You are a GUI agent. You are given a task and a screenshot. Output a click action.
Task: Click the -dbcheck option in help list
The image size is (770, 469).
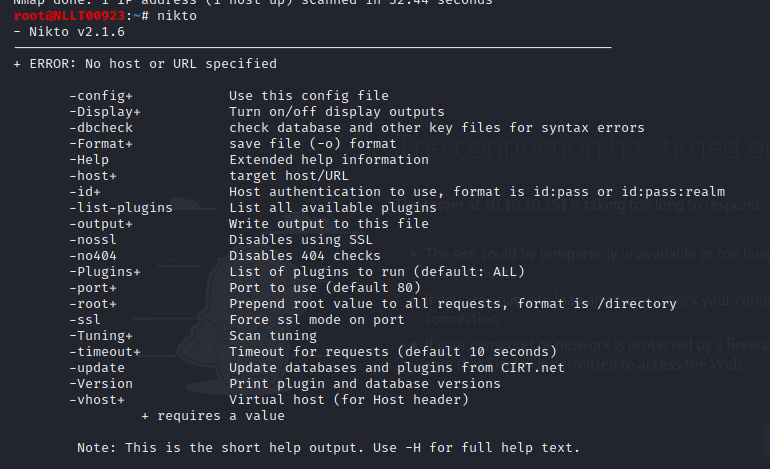pyautogui.click(x=101, y=128)
